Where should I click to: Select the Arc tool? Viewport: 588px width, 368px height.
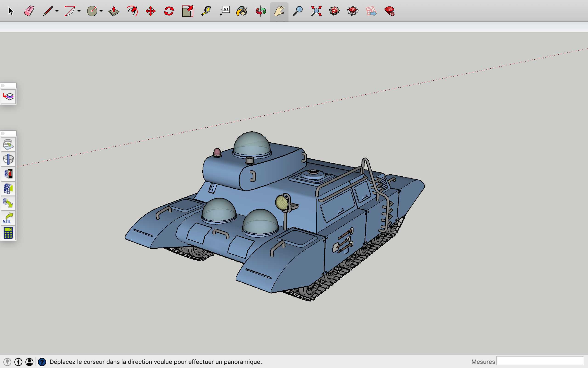pyautogui.click(x=70, y=11)
